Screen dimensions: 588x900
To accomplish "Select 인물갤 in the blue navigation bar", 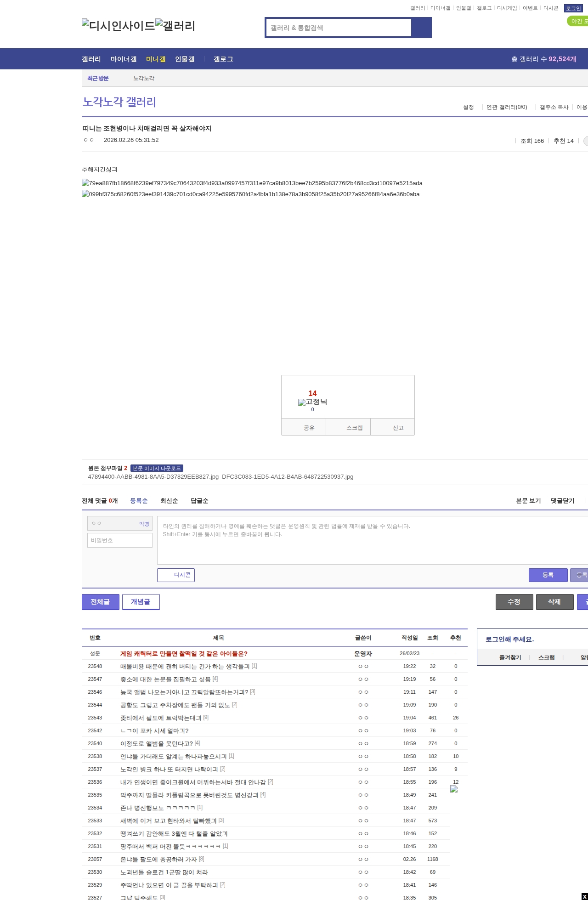I will 185,59.
